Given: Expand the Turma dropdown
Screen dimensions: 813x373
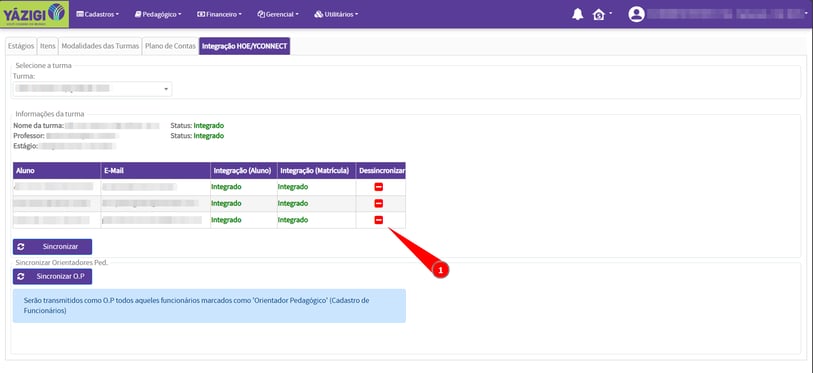Looking at the screenshot, I should 92,89.
